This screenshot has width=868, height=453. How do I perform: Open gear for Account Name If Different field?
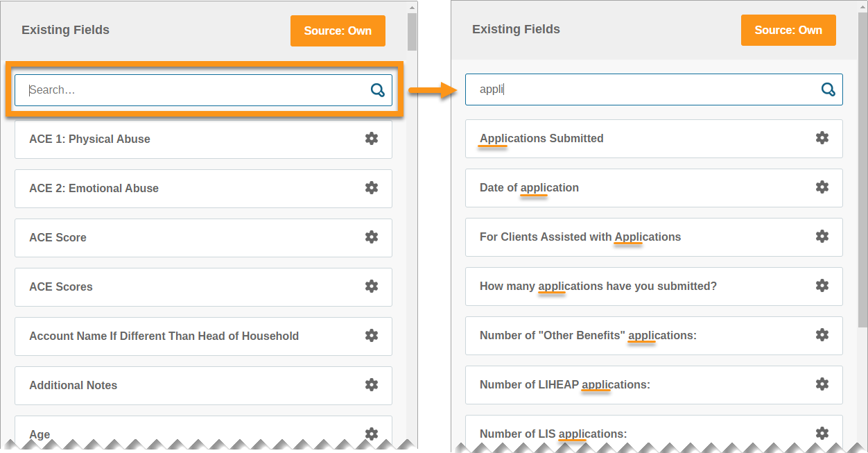coord(372,336)
